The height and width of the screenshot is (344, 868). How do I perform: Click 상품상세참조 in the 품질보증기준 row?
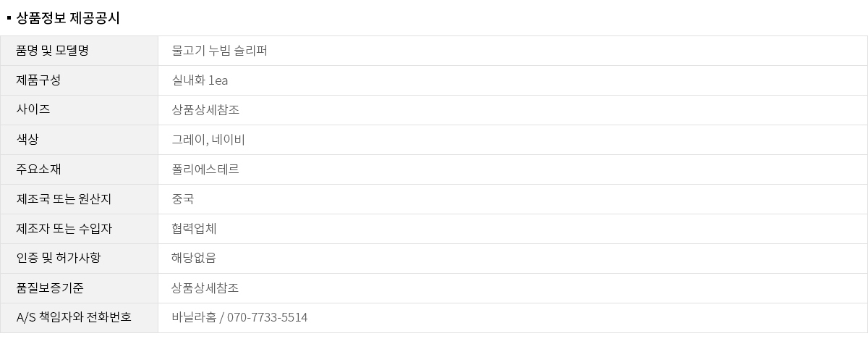tap(205, 288)
